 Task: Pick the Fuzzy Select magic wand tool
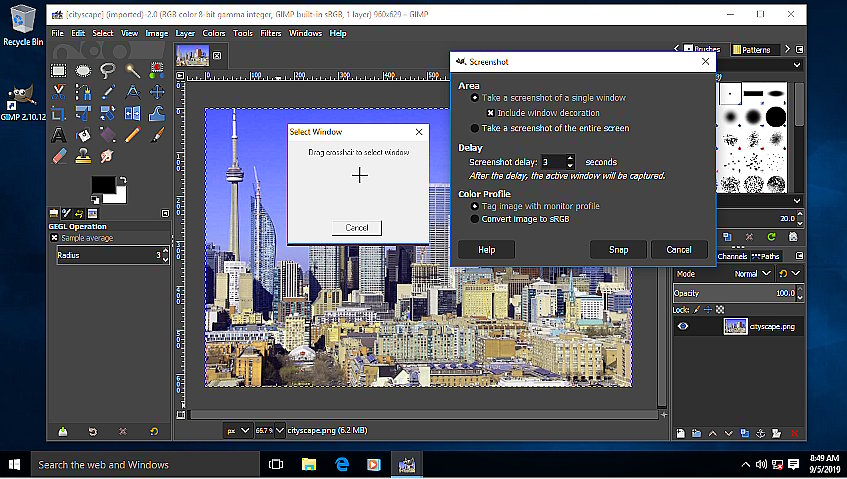(x=133, y=70)
